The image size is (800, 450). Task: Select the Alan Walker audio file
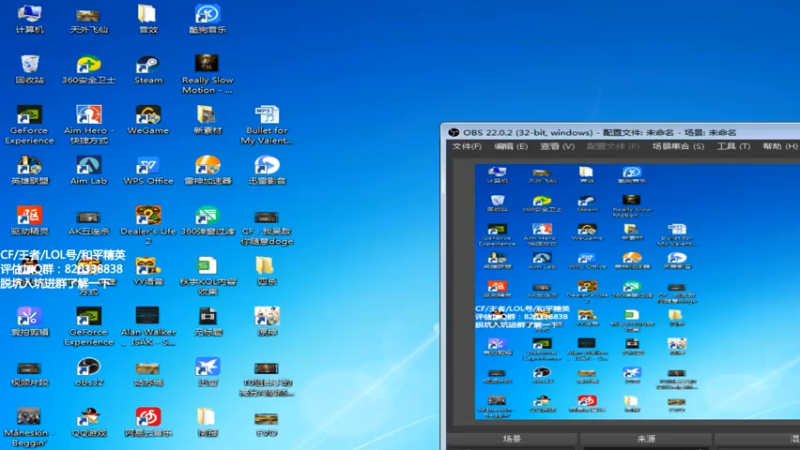click(x=148, y=327)
